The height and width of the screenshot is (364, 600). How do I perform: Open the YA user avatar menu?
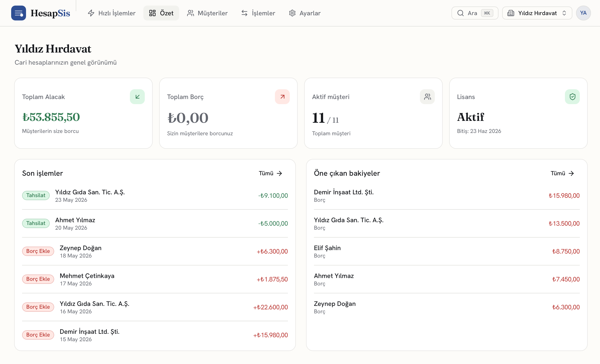583,13
